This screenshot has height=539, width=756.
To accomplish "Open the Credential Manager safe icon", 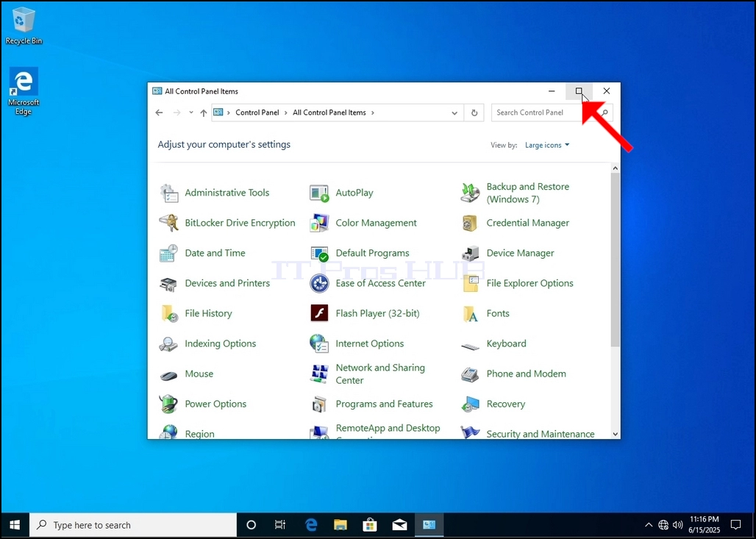I will click(x=470, y=223).
